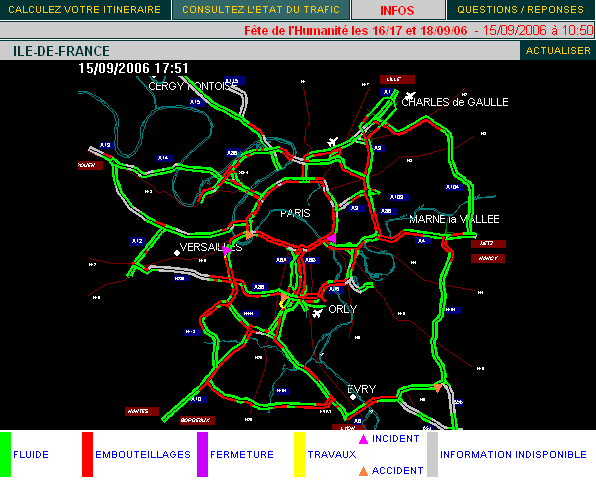Open Consultez l'état du trafic tab

tap(261, 10)
